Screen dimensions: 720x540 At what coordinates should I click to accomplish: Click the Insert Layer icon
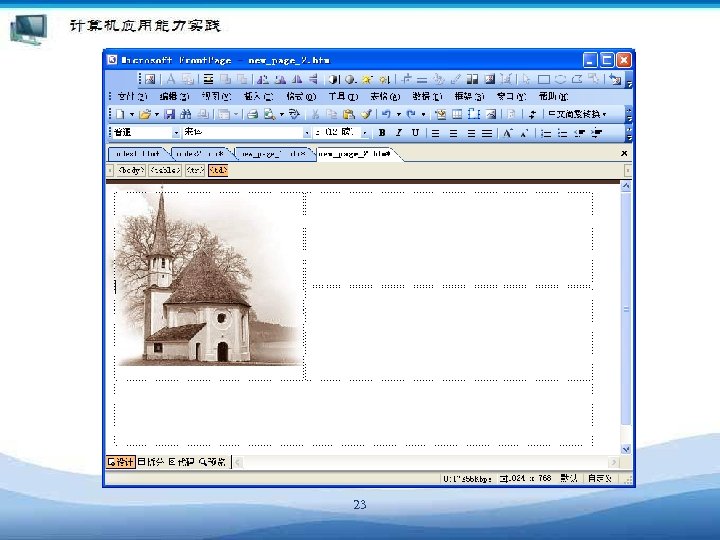coord(473,114)
